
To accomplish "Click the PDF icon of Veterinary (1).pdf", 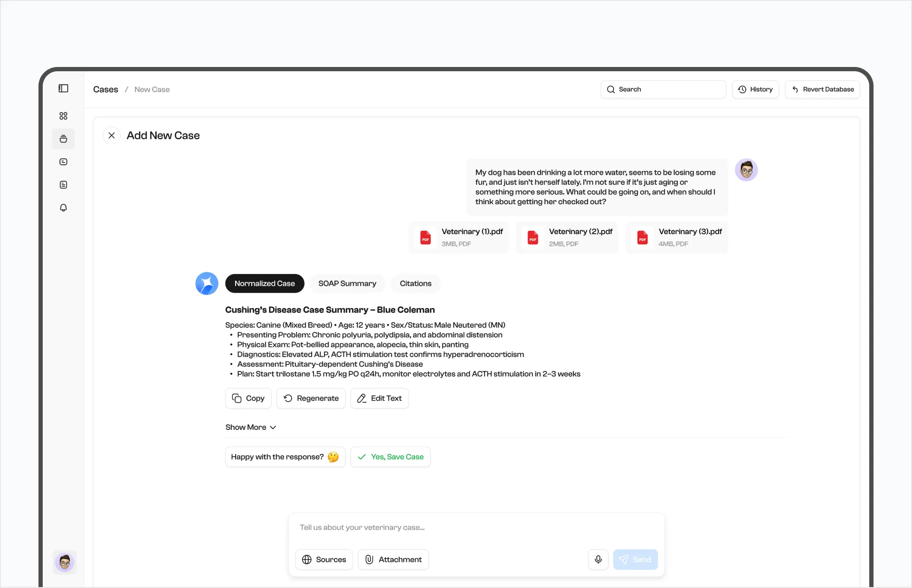I will pyautogui.click(x=426, y=237).
